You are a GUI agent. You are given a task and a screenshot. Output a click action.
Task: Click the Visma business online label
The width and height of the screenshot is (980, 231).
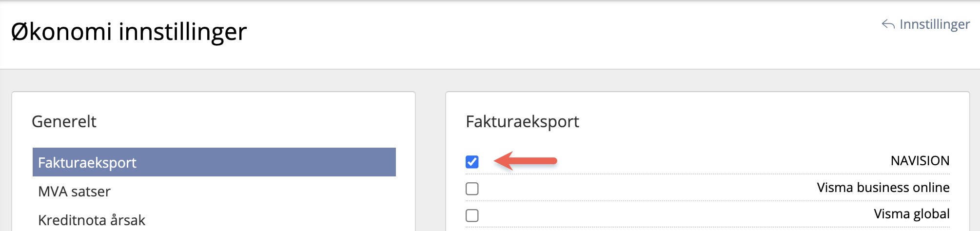point(883,188)
